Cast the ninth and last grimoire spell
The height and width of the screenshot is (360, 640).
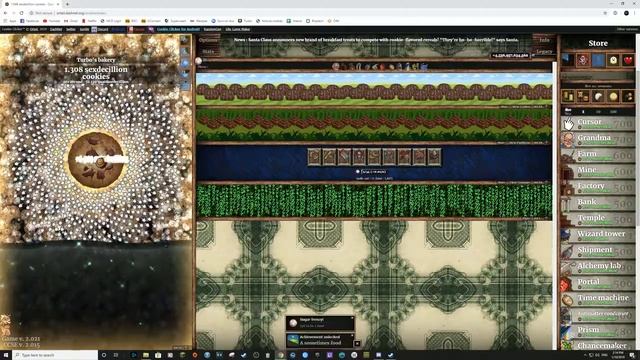434,157
